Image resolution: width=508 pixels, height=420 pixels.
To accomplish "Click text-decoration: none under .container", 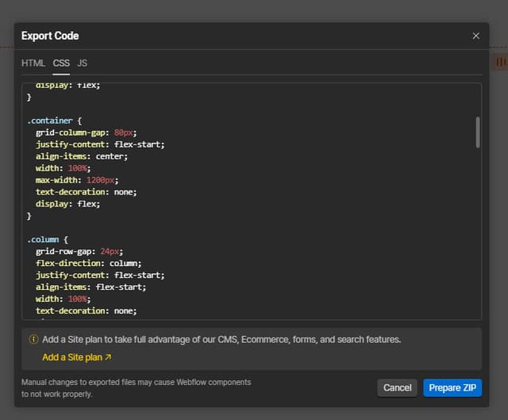I will 87,192.
